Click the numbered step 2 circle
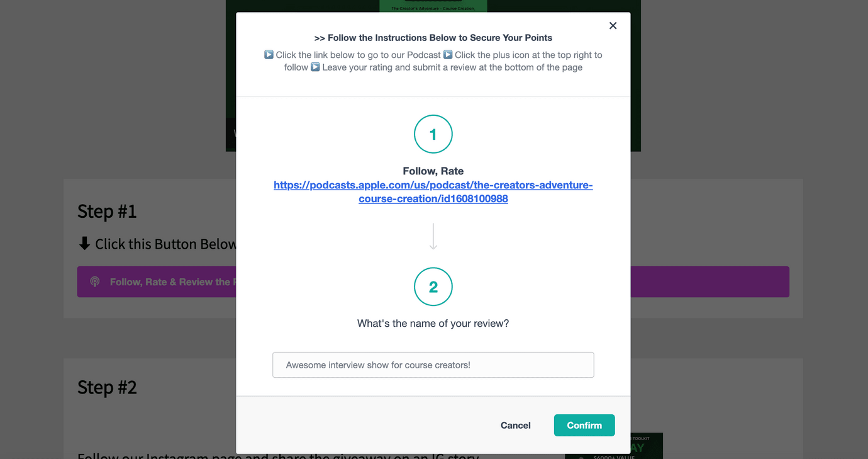This screenshot has width=868, height=459. tap(433, 286)
